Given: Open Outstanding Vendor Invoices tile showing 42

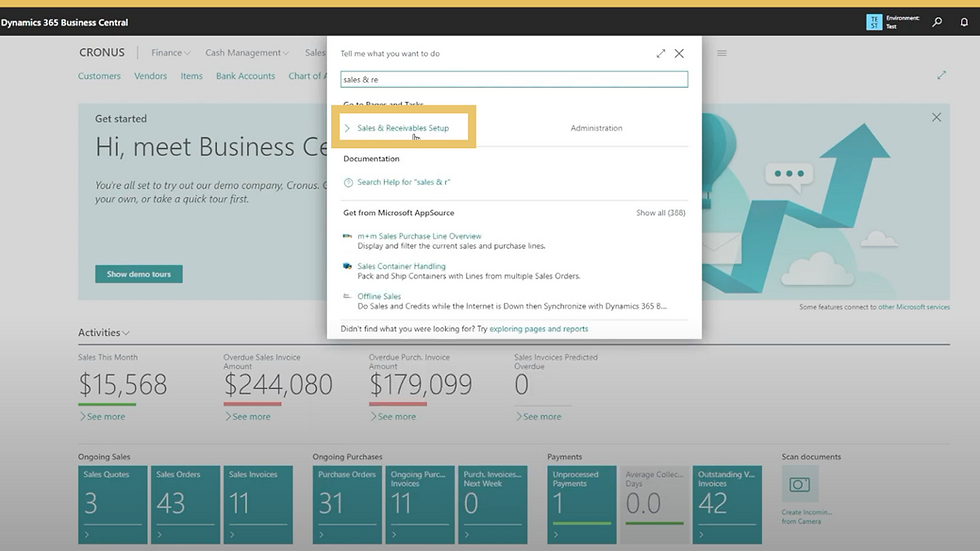Looking at the screenshot, I should point(728,505).
